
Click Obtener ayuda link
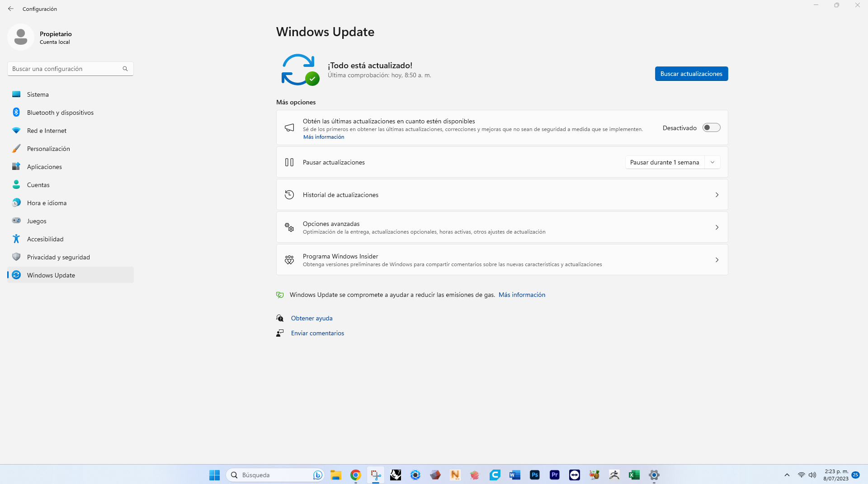pos(311,318)
